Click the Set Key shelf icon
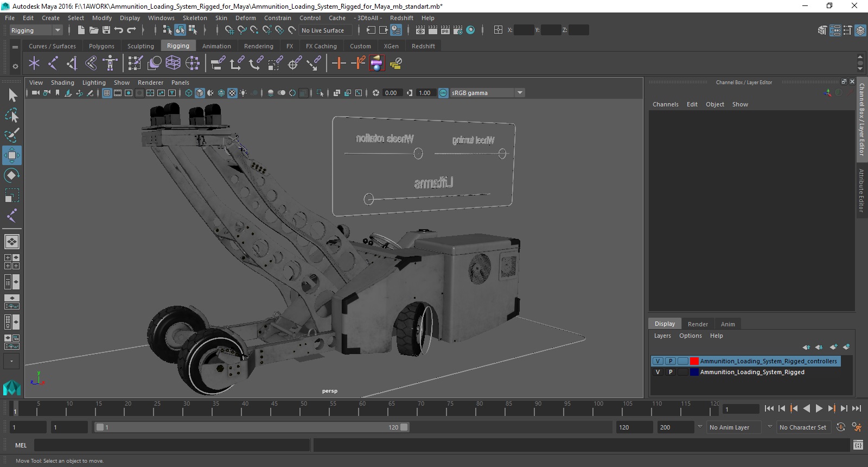 (339, 64)
